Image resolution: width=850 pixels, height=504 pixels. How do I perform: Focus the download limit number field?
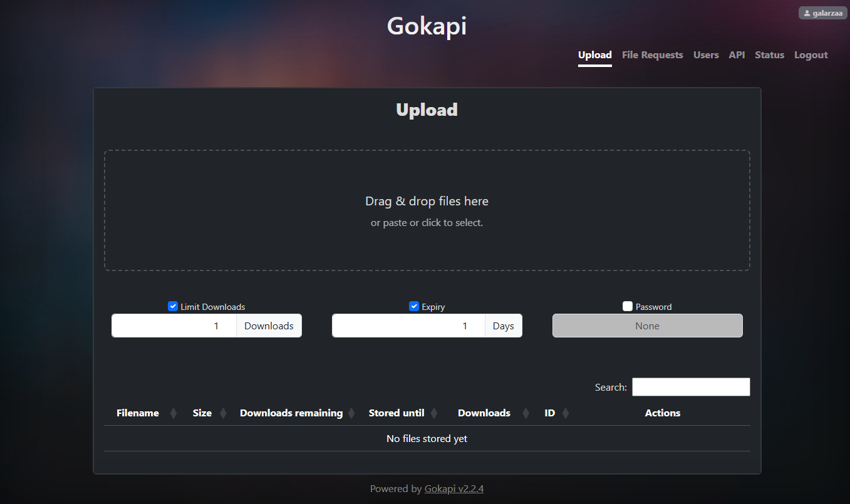(174, 326)
